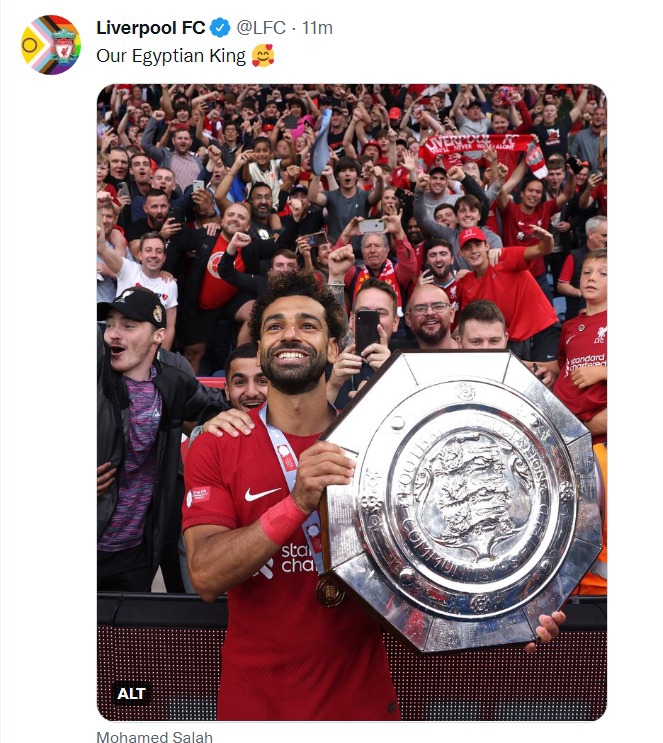Open the Liverpool FC display name link
663x743 pixels.
coord(150,28)
